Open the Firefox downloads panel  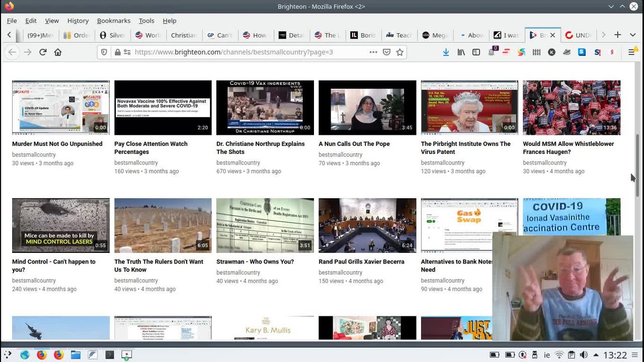coord(446,52)
